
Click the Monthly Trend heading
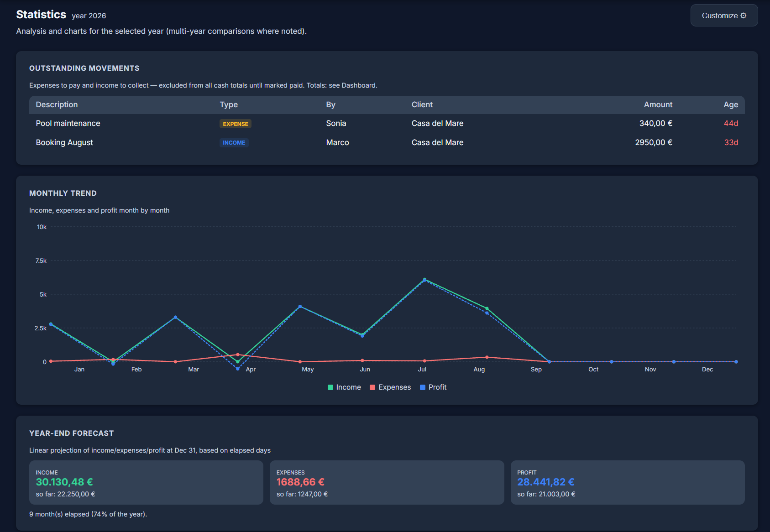(x=63, y=193)
